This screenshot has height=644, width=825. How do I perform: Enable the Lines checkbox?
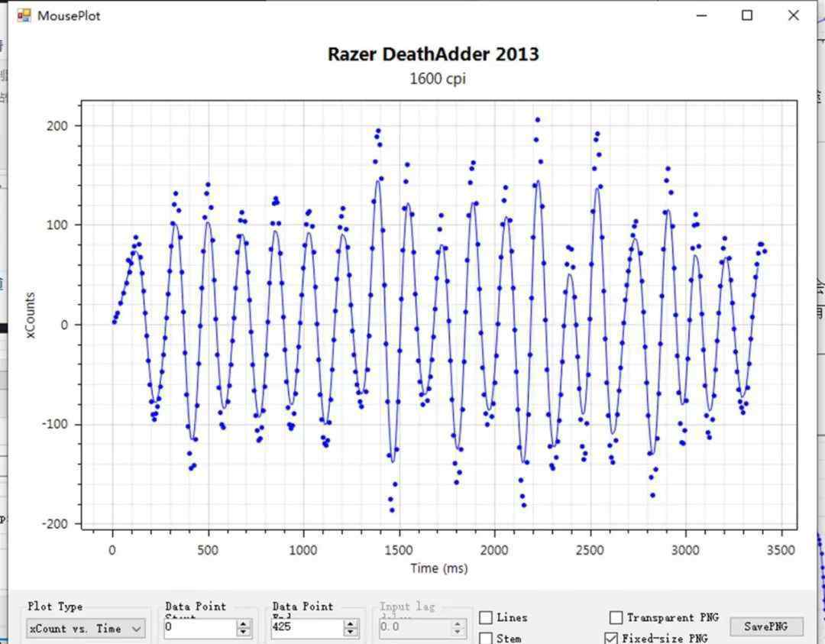[486, 618]
